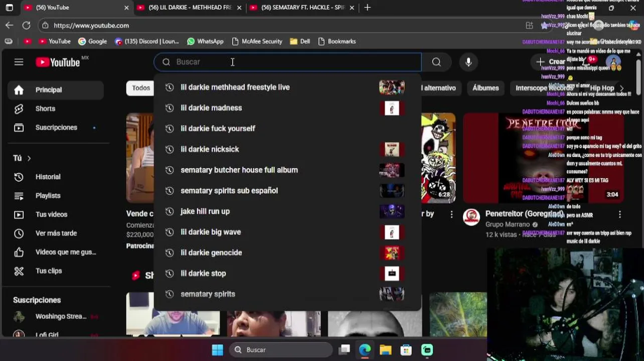This screenshot has width=644, height=361.
Task: Select the Hip Hop filter chip
Action: (x=602, y=88)
